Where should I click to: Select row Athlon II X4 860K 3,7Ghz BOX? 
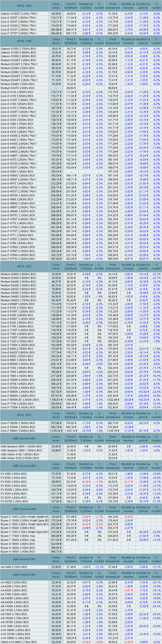[81, 642]
